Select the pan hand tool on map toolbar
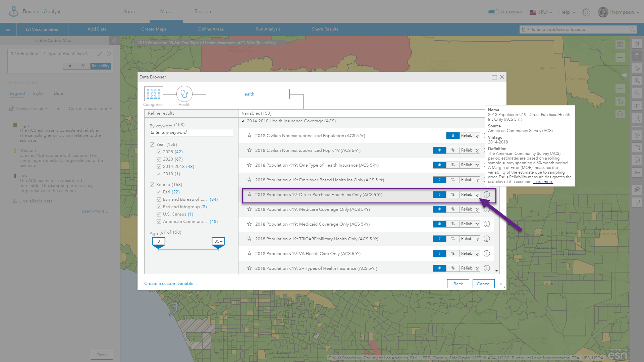The image size is (644, 362). (637, 56)
